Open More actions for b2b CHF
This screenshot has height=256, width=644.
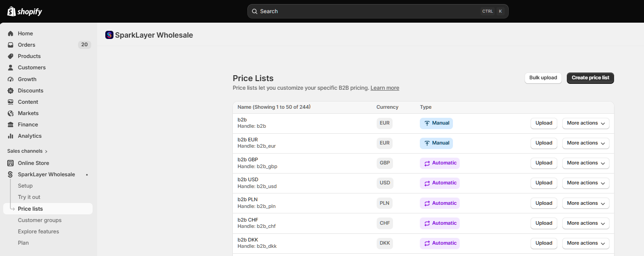click(x=585, y=223)
